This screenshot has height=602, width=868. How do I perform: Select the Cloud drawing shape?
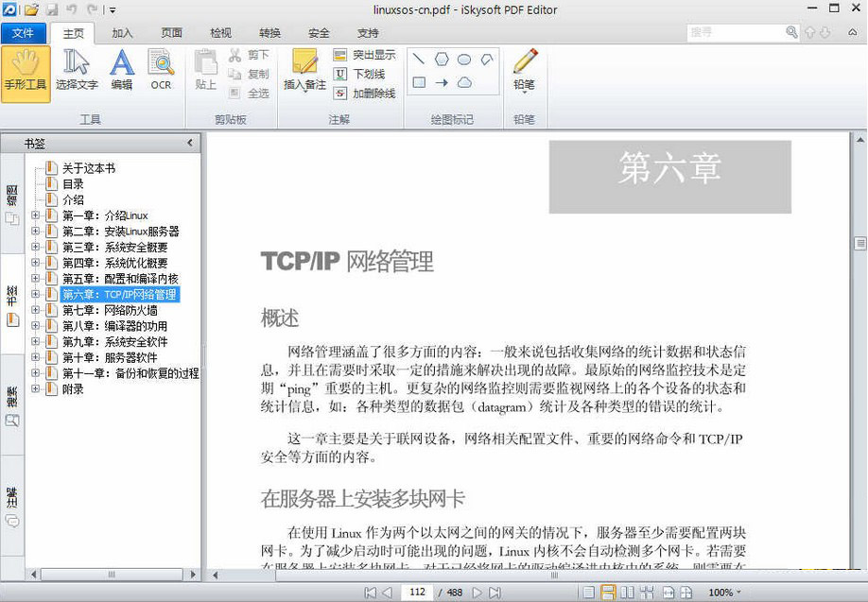[x=464, y=82]
